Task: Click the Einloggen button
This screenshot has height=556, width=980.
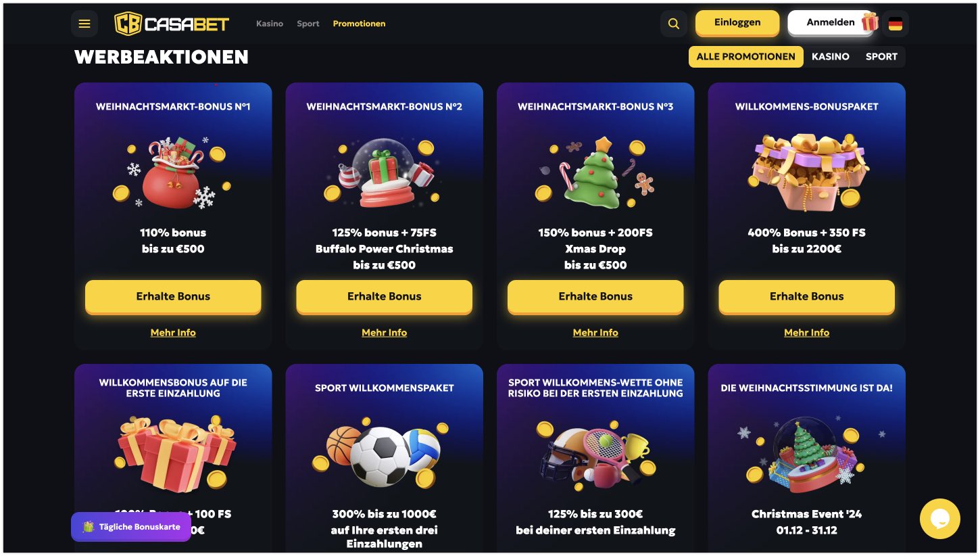Action: click(737, 22)
